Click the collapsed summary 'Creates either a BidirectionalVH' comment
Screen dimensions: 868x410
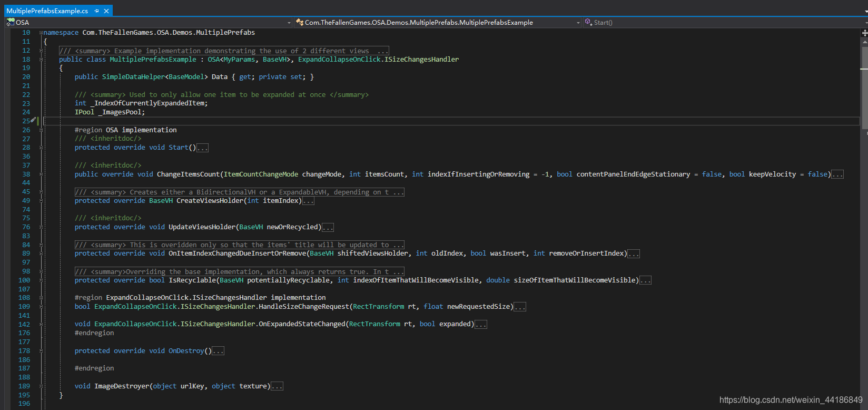click(240, 192)
